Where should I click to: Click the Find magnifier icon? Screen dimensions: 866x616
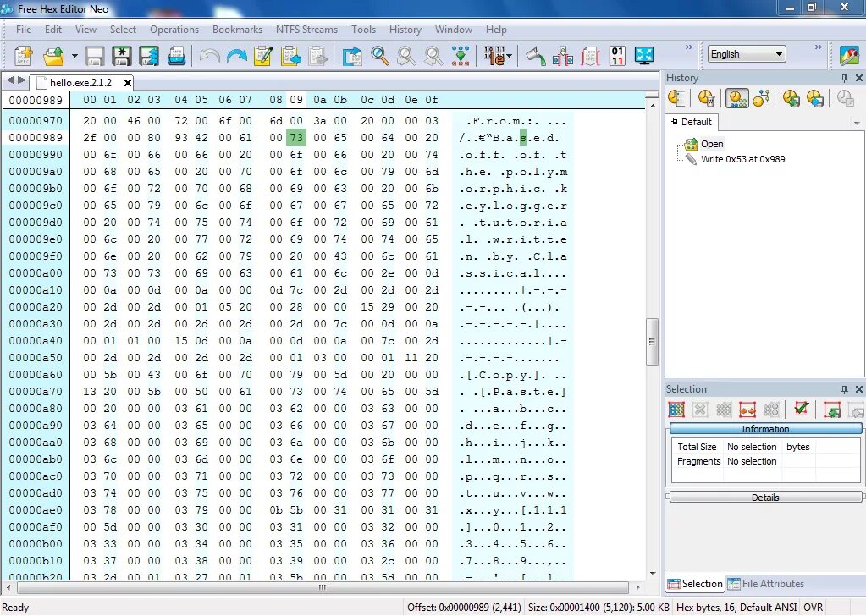click(379, 56)
